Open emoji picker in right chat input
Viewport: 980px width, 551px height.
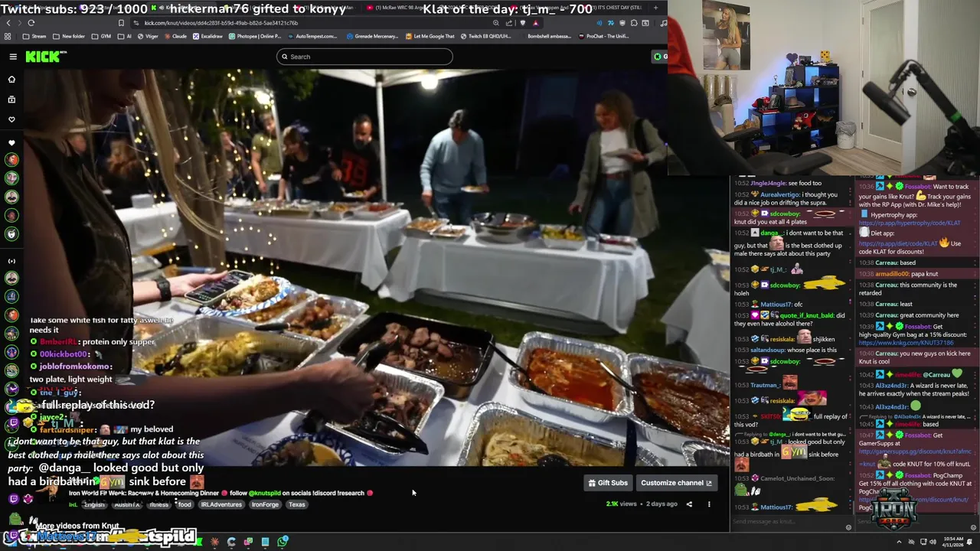[x=974, y=527]
